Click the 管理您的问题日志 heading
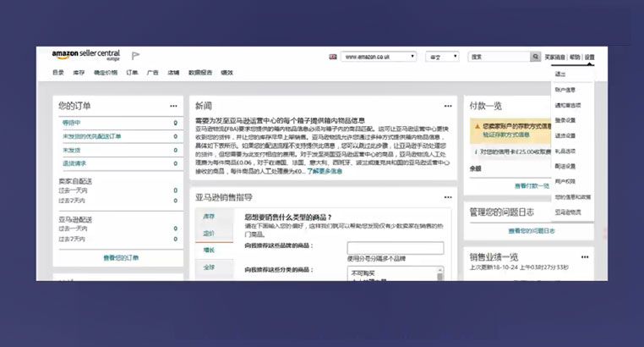Image resolution: width=644 pixels, height=347 pixels. 502,212
